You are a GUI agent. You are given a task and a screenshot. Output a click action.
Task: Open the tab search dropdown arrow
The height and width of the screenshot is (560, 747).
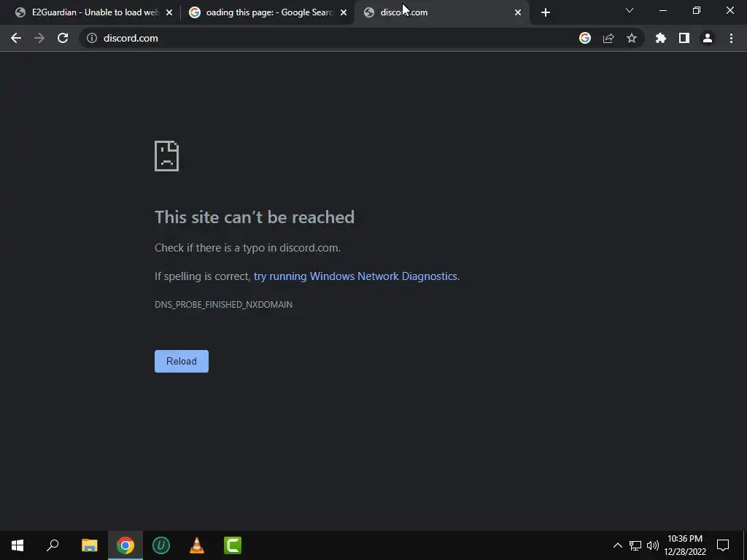click(x=630, y=10)
